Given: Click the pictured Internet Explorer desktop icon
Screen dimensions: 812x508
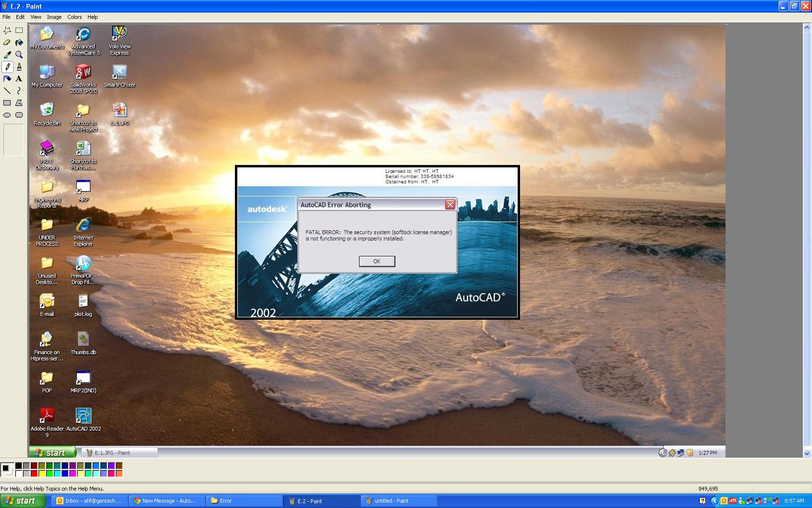Looking at the screenshot, I should click(x=83, y=232).
